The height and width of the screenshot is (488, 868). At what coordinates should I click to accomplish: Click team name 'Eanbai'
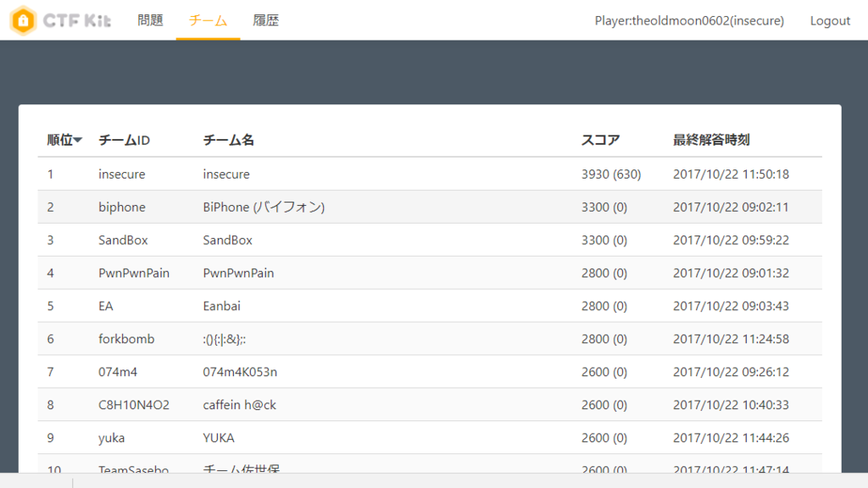point(221,306)
